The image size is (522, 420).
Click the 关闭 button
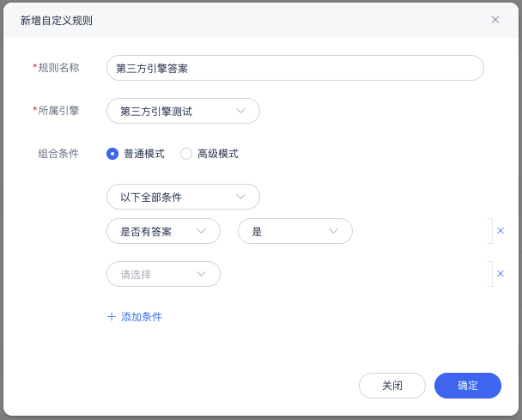tap(392, 386)
